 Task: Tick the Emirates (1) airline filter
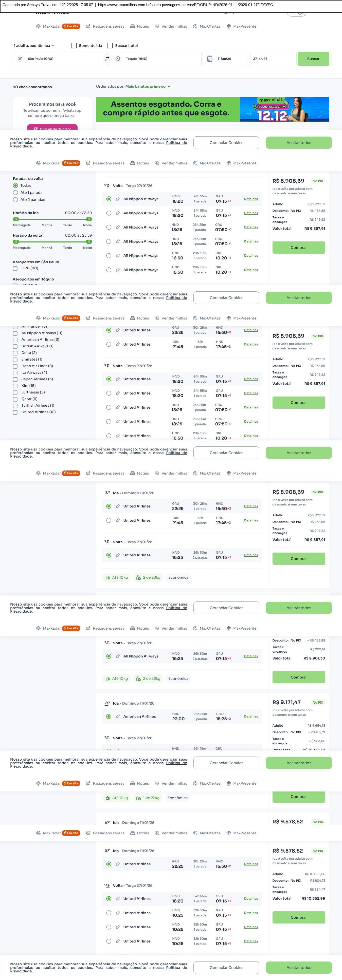pyautogui.click(x=15, y=360)
